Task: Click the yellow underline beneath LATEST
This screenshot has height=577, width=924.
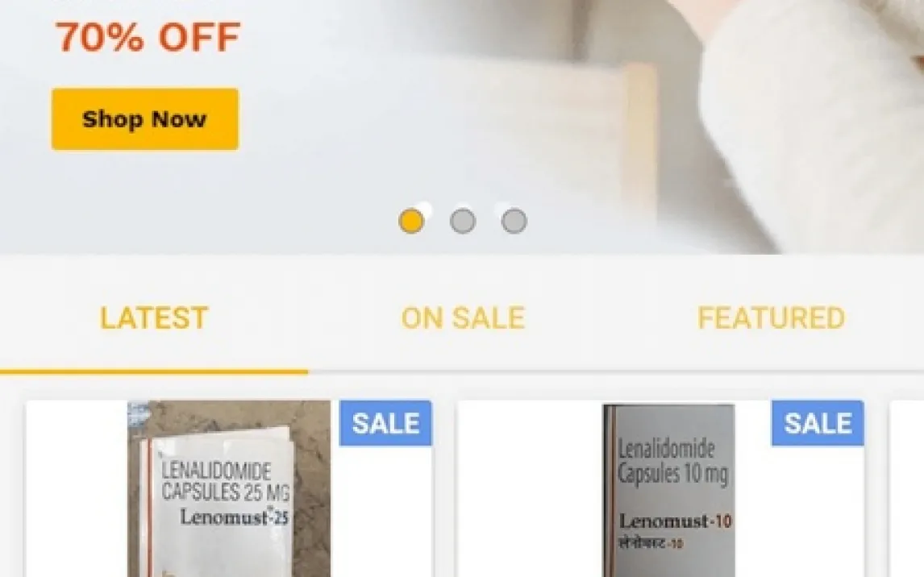Action: point(154,372)
